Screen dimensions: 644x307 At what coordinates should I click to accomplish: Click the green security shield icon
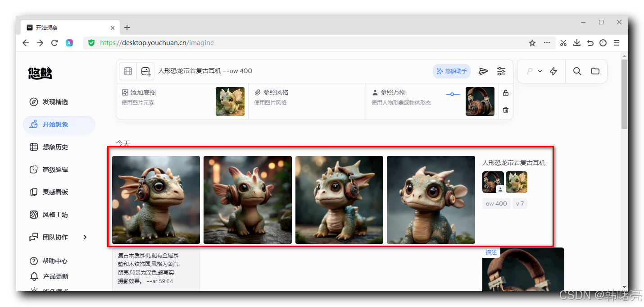[x=91, y=43]
